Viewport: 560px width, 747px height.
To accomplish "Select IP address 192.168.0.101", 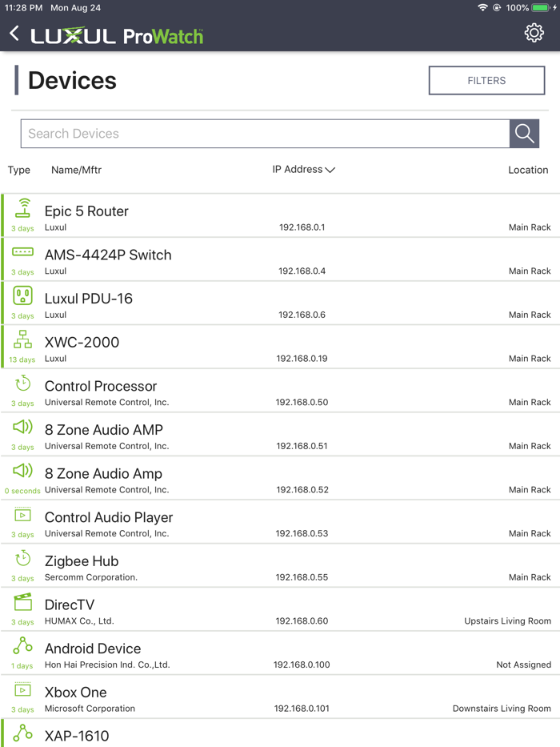I will 302,709.
